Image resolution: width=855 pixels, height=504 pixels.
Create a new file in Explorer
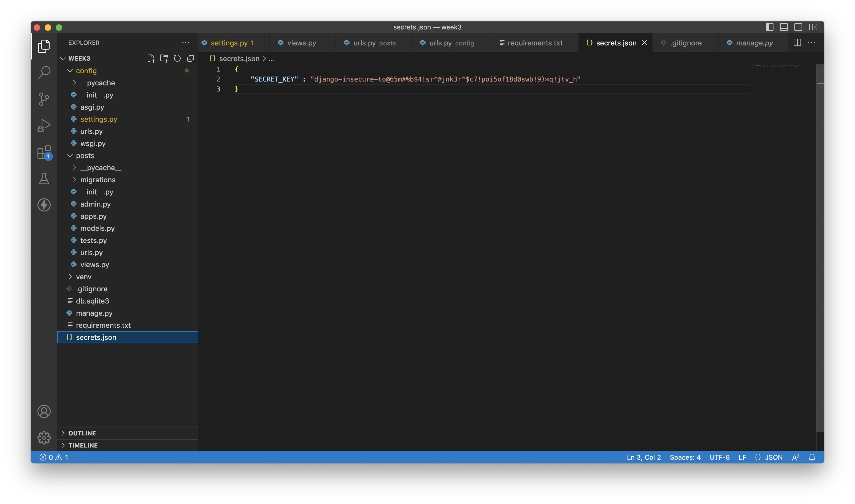pyautogui.click(x=151, y=58)
